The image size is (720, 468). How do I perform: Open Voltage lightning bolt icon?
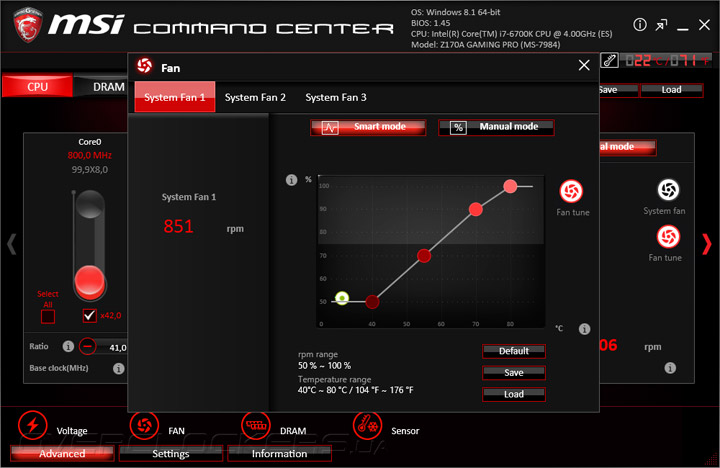32,425
